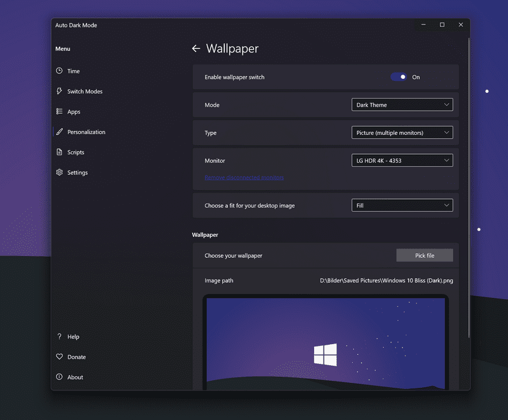Click Remove disconnected monitors link

(244, 177)
